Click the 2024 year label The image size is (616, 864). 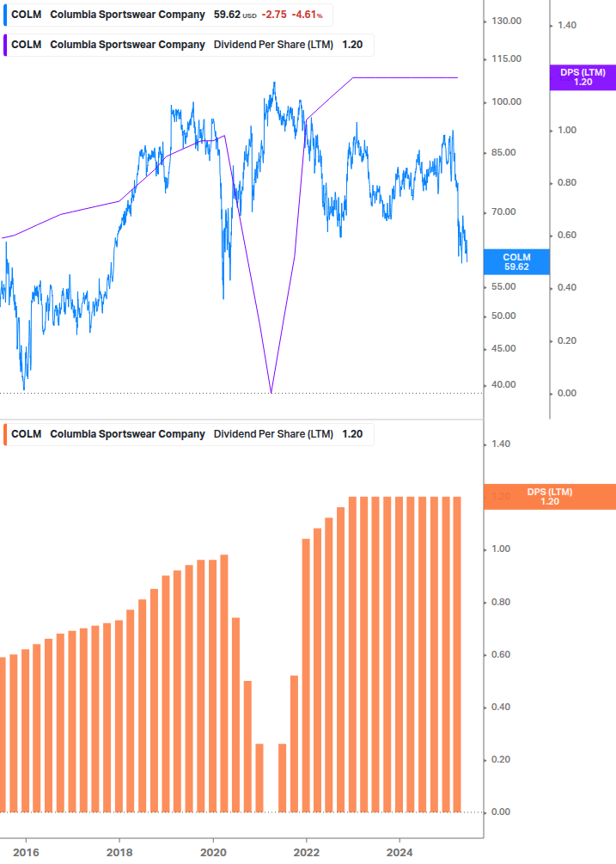pyautogui.click(x=399, y=853)
